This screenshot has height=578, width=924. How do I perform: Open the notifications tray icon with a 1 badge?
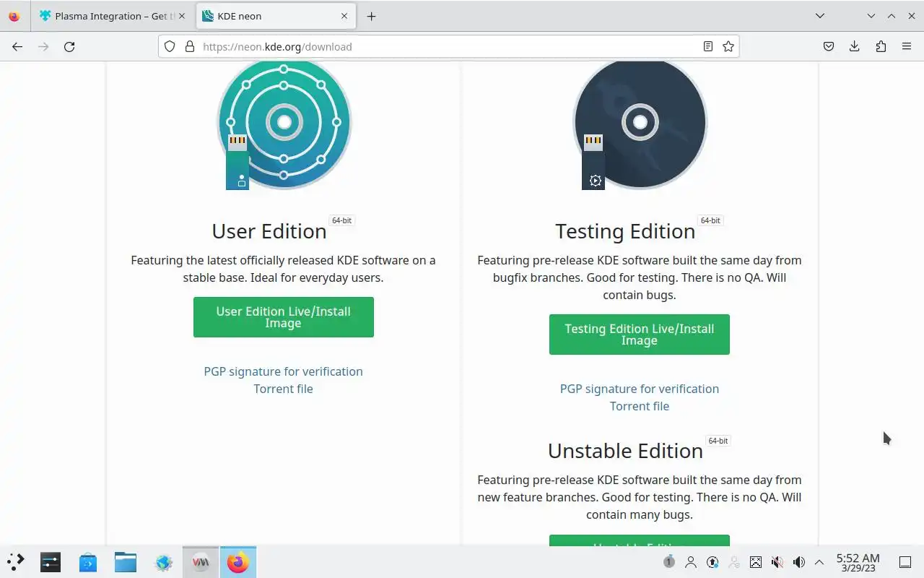(x=669, y=561)
